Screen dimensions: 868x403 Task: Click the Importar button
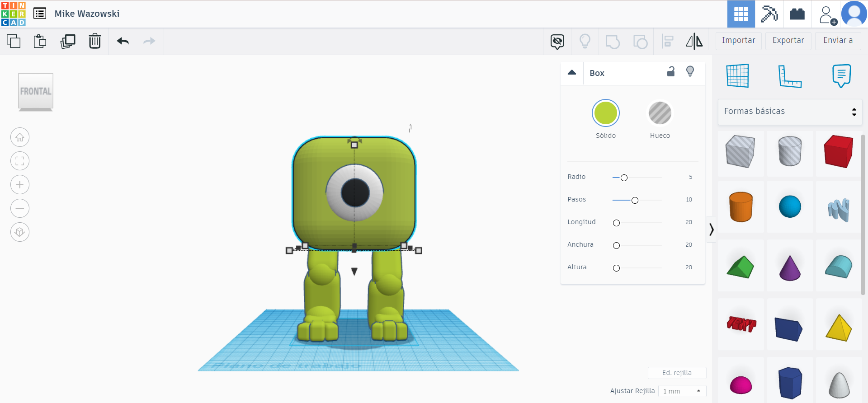[x=739, y=41]
